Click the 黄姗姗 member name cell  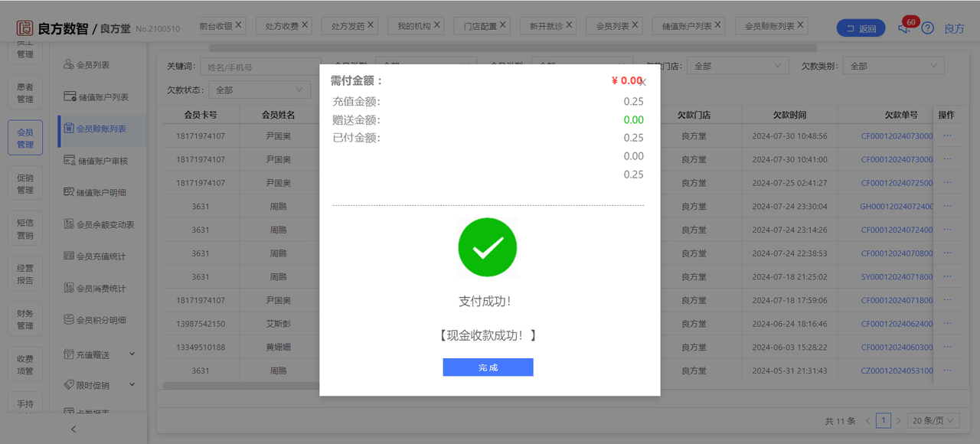(x=278, y=347)
